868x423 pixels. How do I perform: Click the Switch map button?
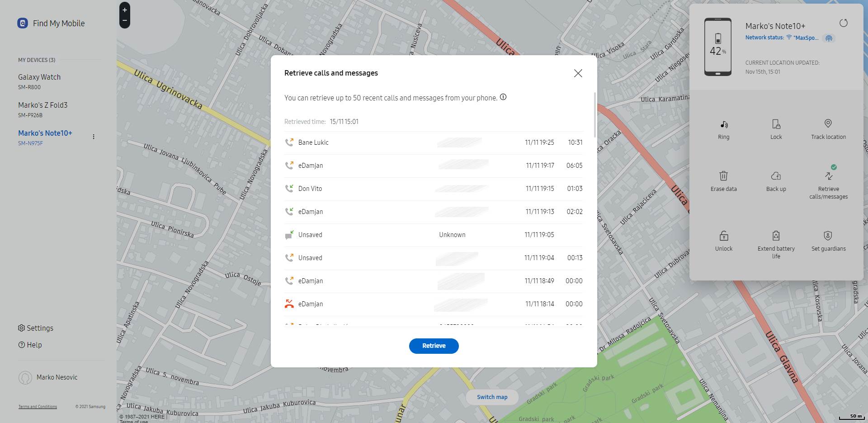point(491,397)
